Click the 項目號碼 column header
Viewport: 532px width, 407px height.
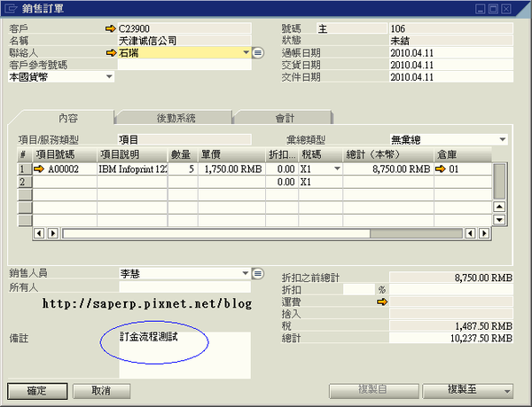(x=65, y=154)
